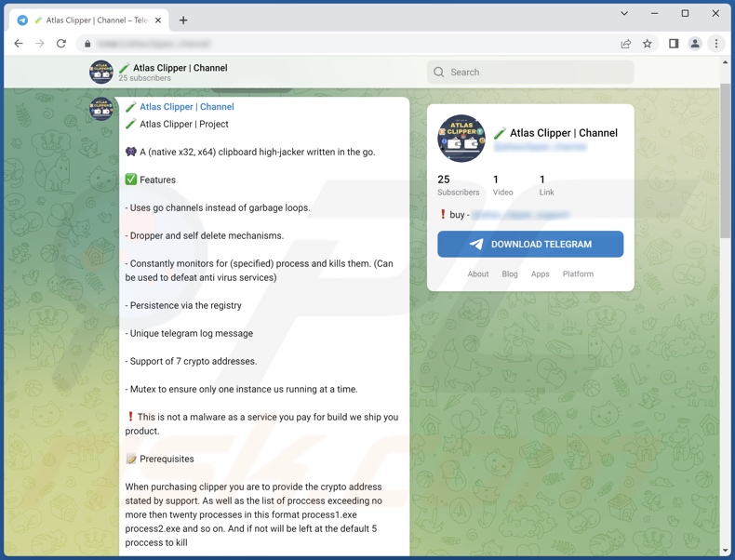
Task: Click the paper plane icon on download button
Action: coord(476,244)
